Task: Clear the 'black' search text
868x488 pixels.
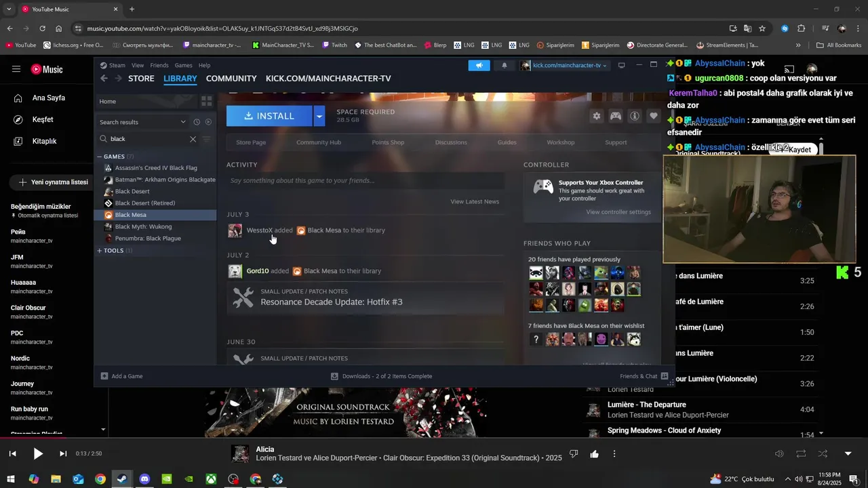Action: [x=193, y=139]
